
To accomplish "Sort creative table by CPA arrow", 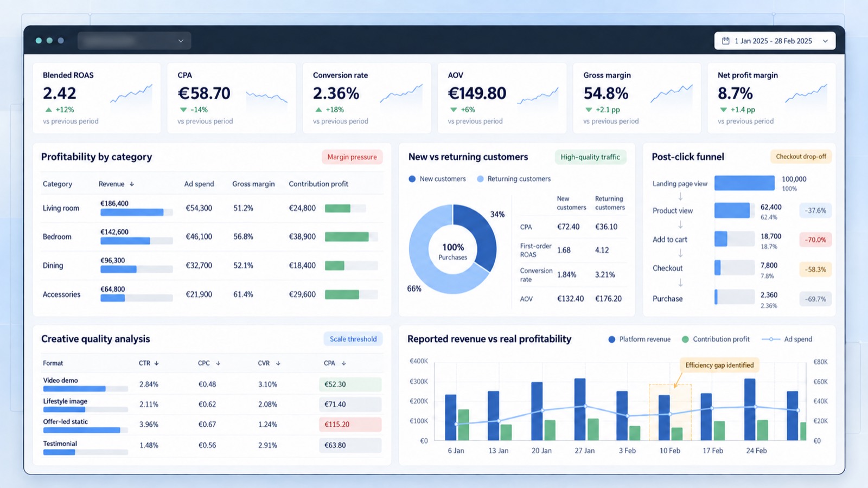I will pyautogui.click(x=343, y=363).
